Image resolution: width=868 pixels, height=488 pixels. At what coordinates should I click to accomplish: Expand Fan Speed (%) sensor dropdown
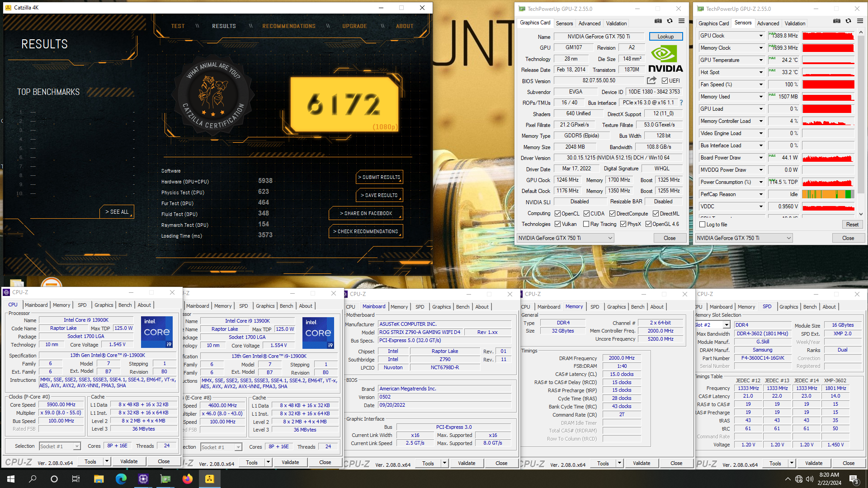(761, 84)
